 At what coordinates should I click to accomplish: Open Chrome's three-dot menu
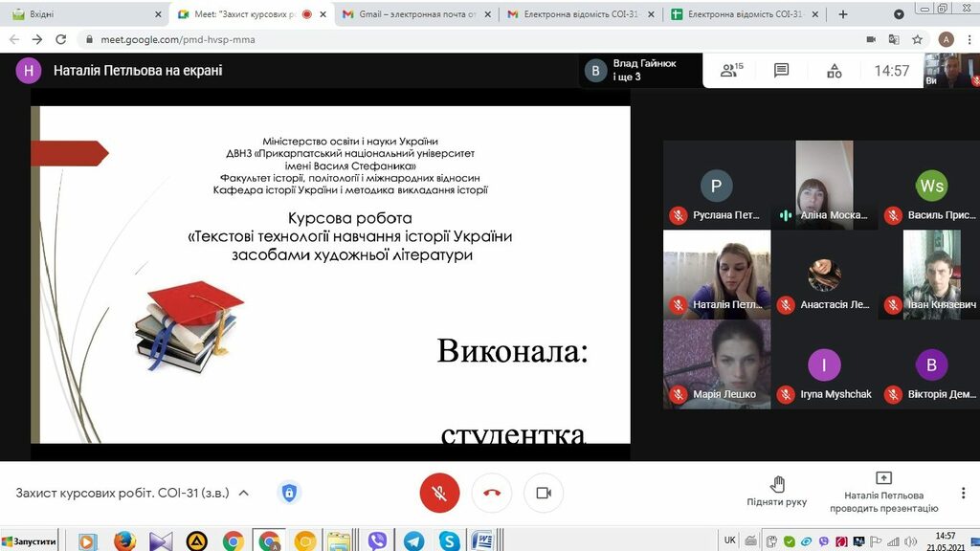coord(969,39)
